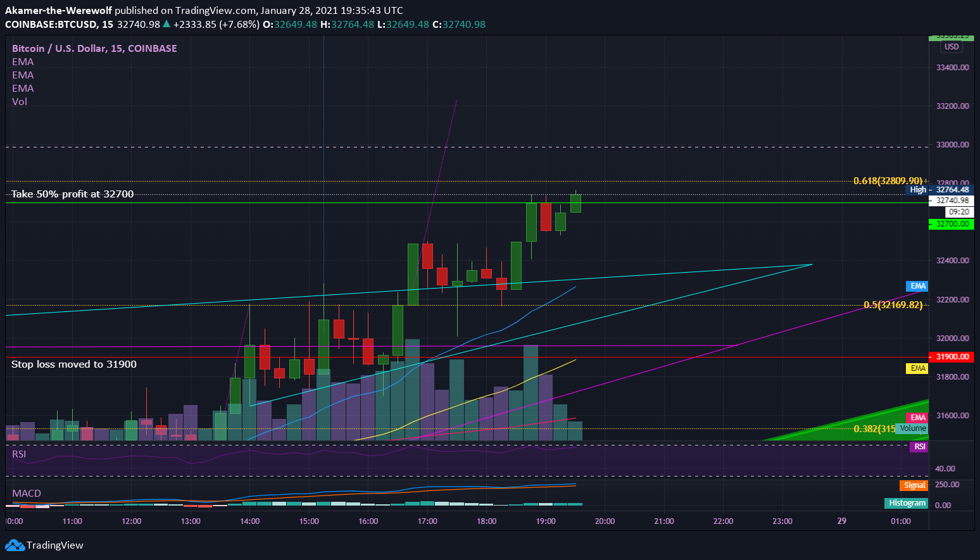Click the TradingView logo icon
980x560 pixels.
click(15, 545)
